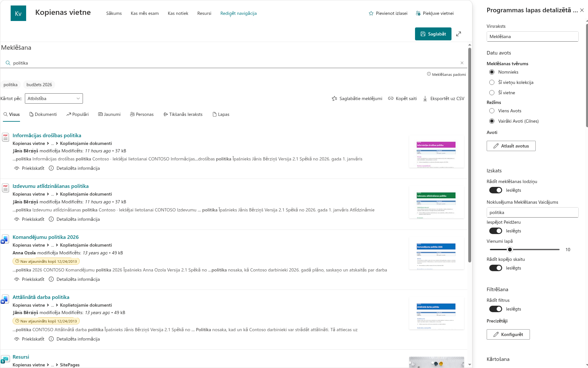
Task: Open the Tikšanās Ieraksts tab
Action: click(183, 114)
